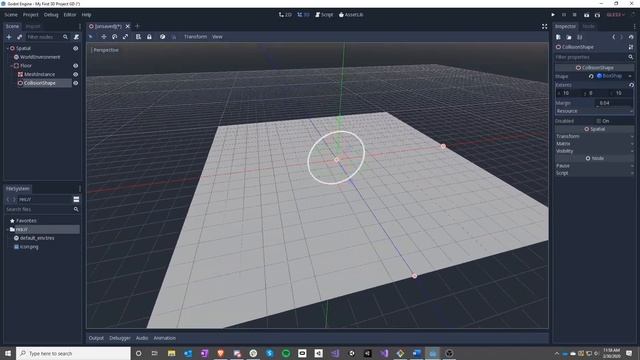
Task: Hide the CollisionShape node
Action: 76,83
